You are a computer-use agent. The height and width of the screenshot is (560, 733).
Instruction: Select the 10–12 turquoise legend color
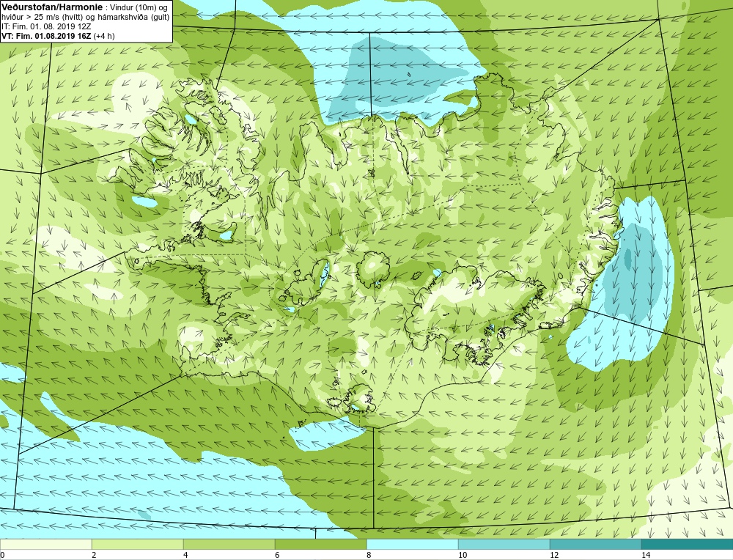pos(504,544)
